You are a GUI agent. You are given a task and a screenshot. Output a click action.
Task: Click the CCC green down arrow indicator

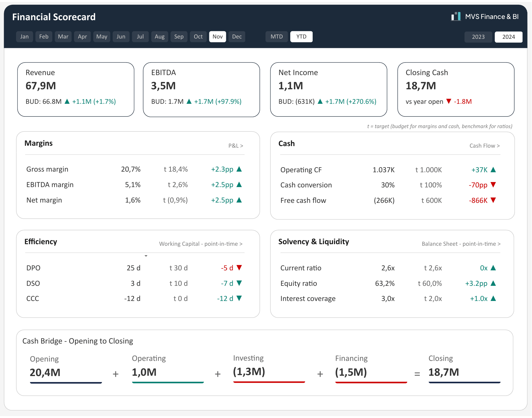pos(239,298)
